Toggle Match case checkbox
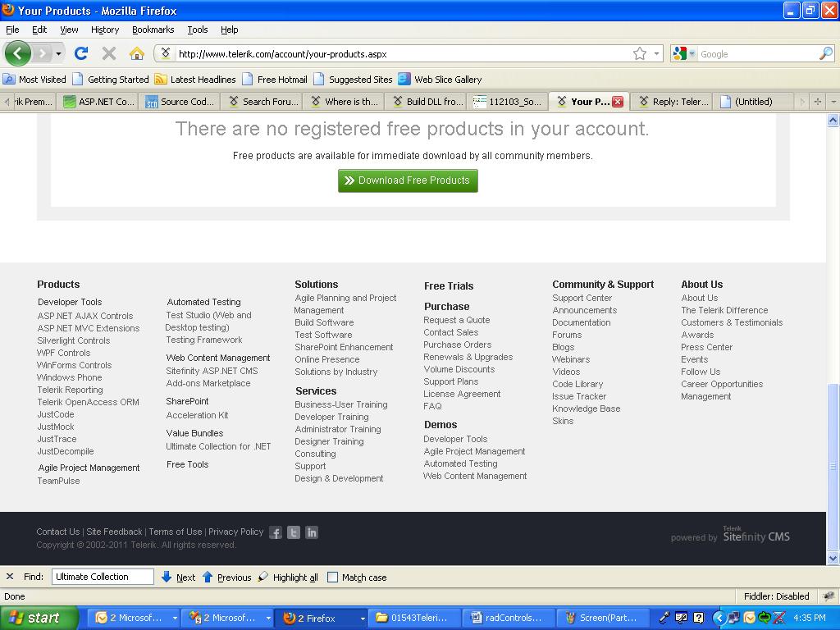Image resolution: width=840 pixels, height=630 pixels. [333, 577]
